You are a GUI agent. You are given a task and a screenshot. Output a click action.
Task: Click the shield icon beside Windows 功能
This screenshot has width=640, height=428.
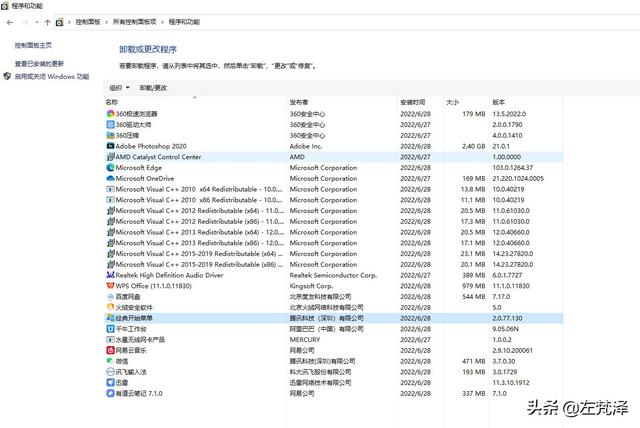(7, 76)
